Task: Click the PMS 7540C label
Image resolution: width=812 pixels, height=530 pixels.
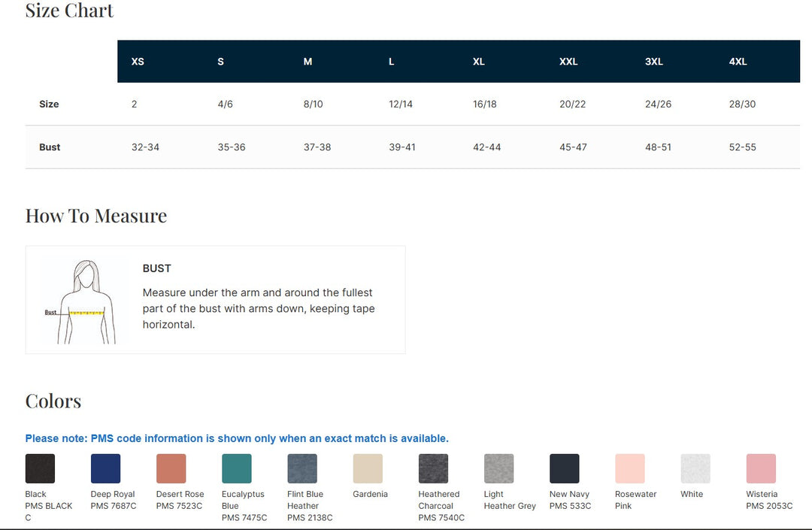Action: 441,517
